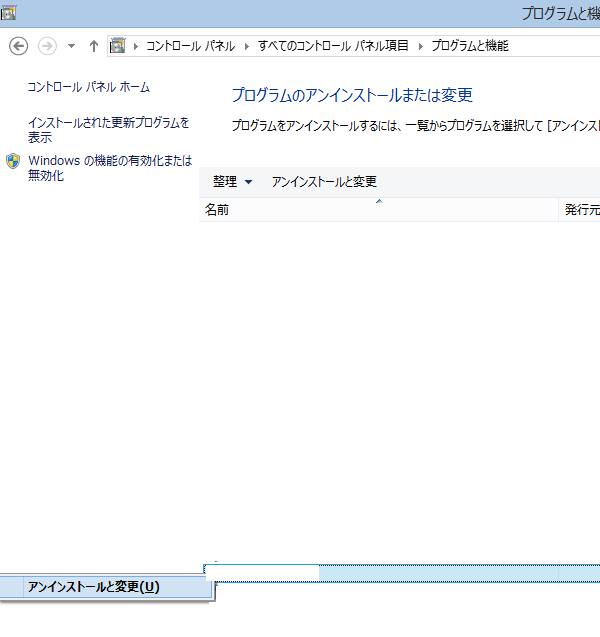Go up one folder level
Viewport: 600px width, 637px height.
[94, 46]
